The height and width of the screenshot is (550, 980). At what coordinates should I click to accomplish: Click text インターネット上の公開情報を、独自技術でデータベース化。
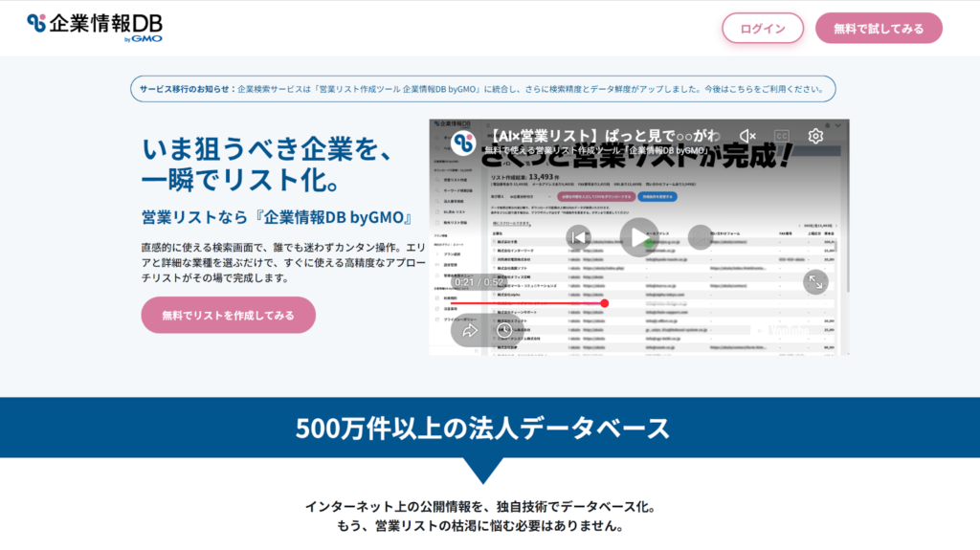(x=480, y=506)
